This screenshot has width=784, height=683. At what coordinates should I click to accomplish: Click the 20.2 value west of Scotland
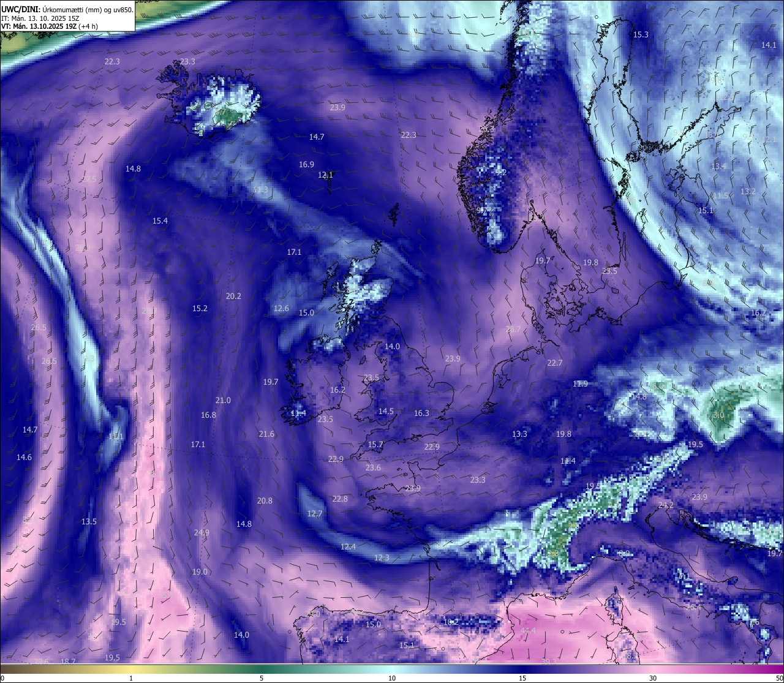pos(233,296)
